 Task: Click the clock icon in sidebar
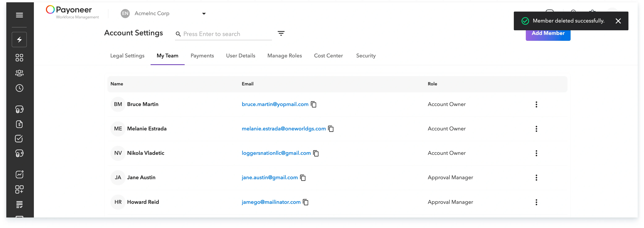point(19,88)
